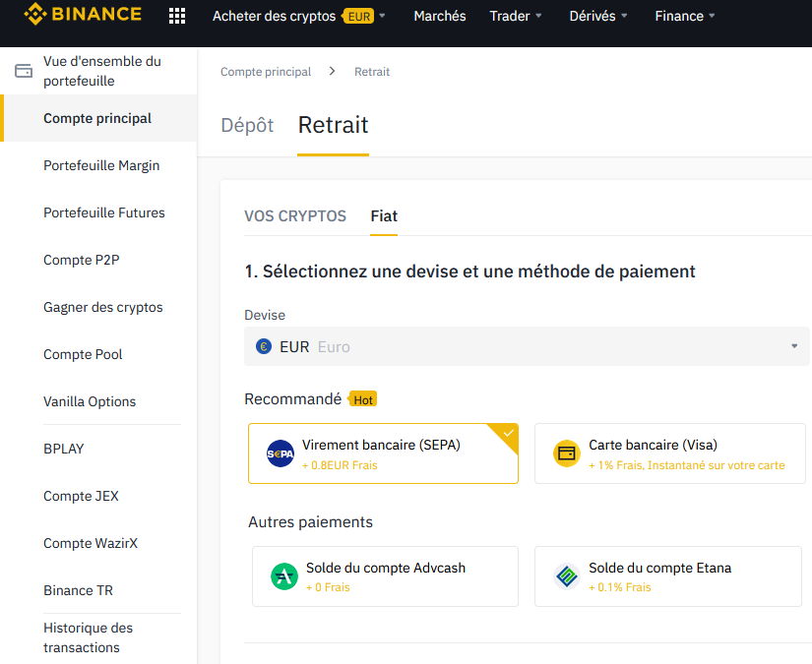Viewport: 812px width, 664px height.
Task: Select the Fiat tab
Action: point(384,215)
